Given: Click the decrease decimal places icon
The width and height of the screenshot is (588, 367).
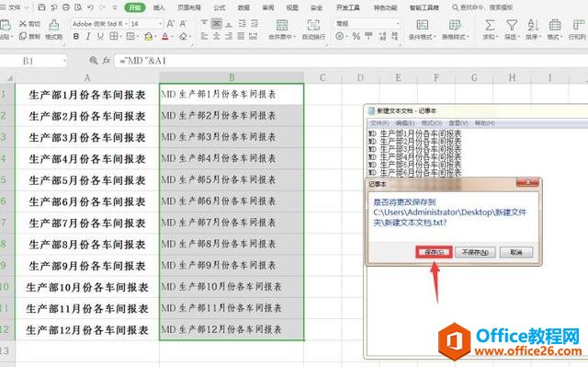Looking at the screenshot, I should click(395, 37).
